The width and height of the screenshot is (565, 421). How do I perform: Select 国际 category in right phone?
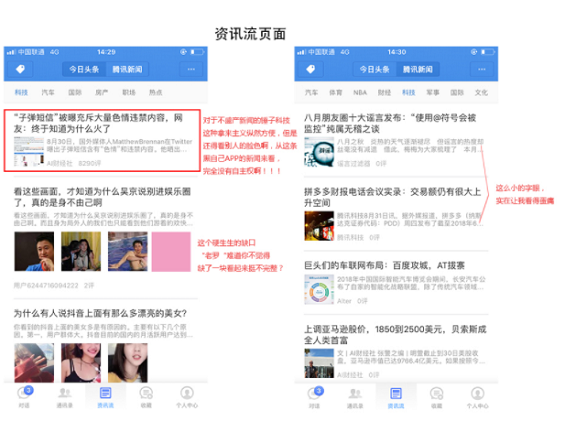tap(457, 93)
